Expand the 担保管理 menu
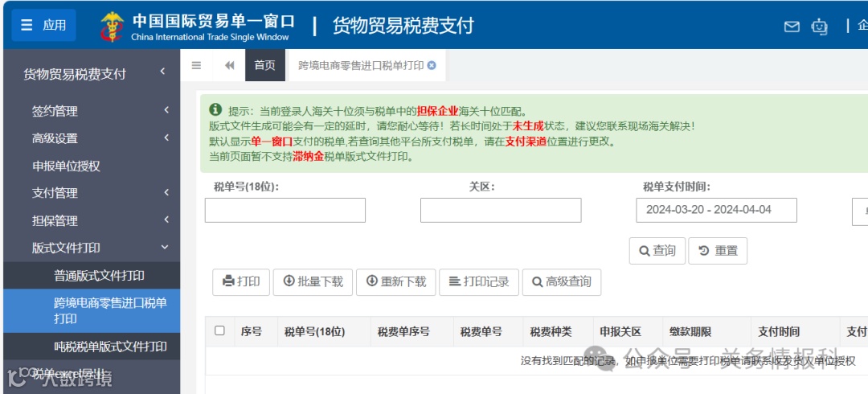Viewport: 868px width, 394px height. [92, 220]
